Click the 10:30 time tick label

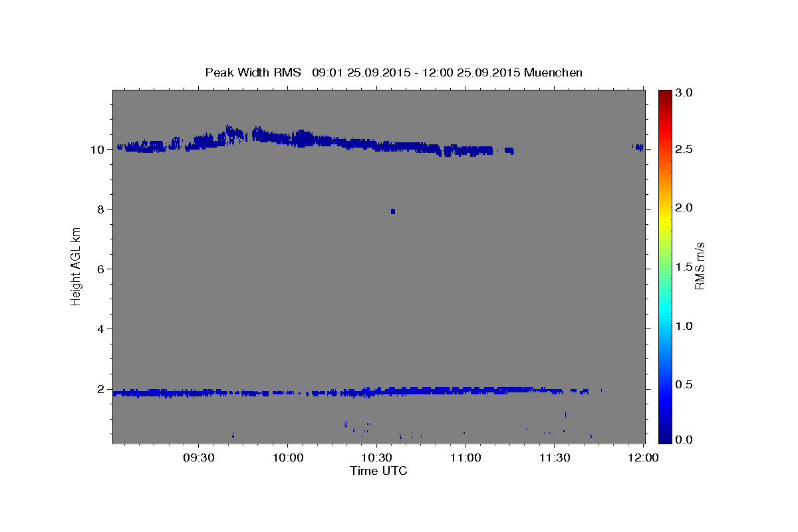(376, 458)
